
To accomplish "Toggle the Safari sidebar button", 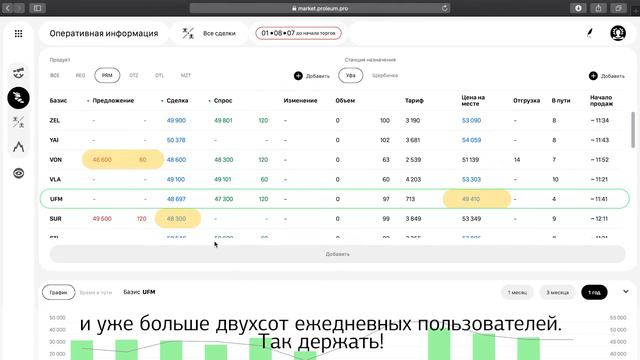I will (37, 8).
